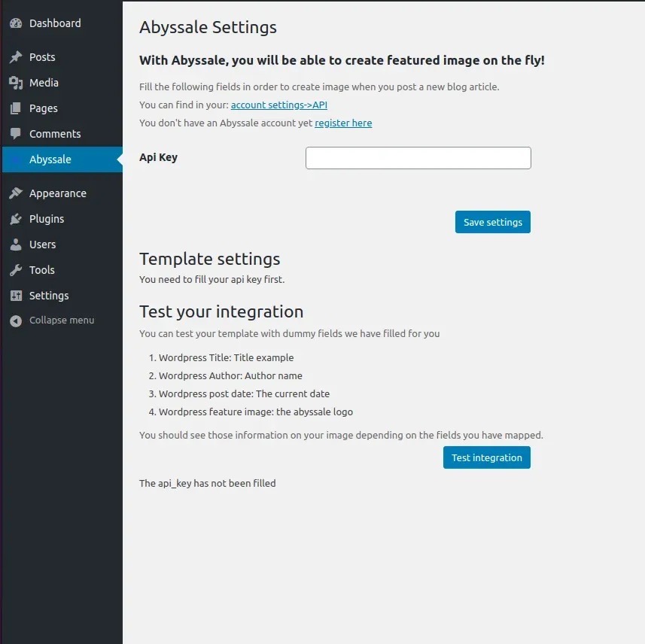Open the Comments menu item
The height and width of the screenshot is (644, 645).
point(62,134)
